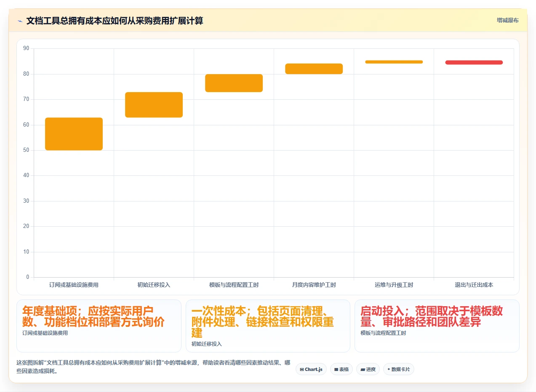Click the 初始迁移投入 orange bar

pyautogui.click(x=154, y=105)
